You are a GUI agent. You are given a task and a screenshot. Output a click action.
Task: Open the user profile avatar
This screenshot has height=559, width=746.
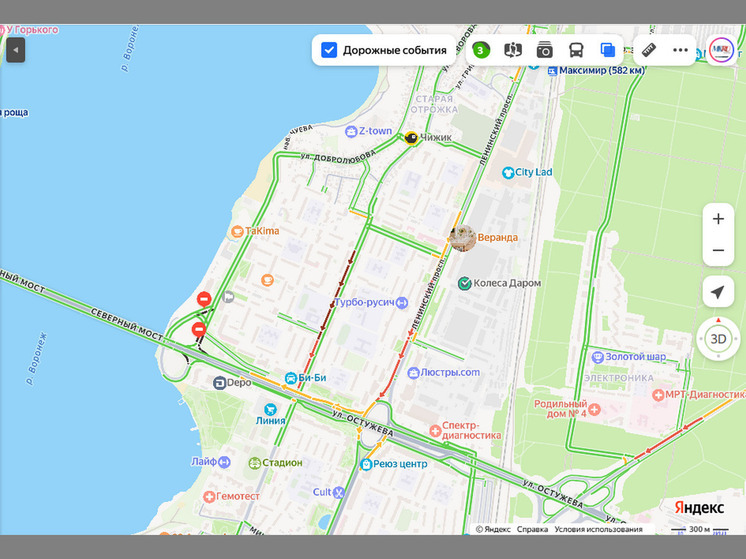[x=721, y=50]
